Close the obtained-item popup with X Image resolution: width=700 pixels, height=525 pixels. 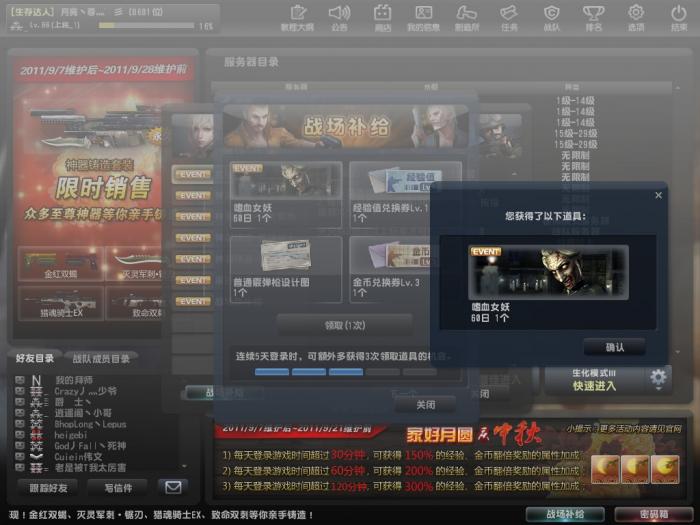pyautogui.click(x=658, y=195)
